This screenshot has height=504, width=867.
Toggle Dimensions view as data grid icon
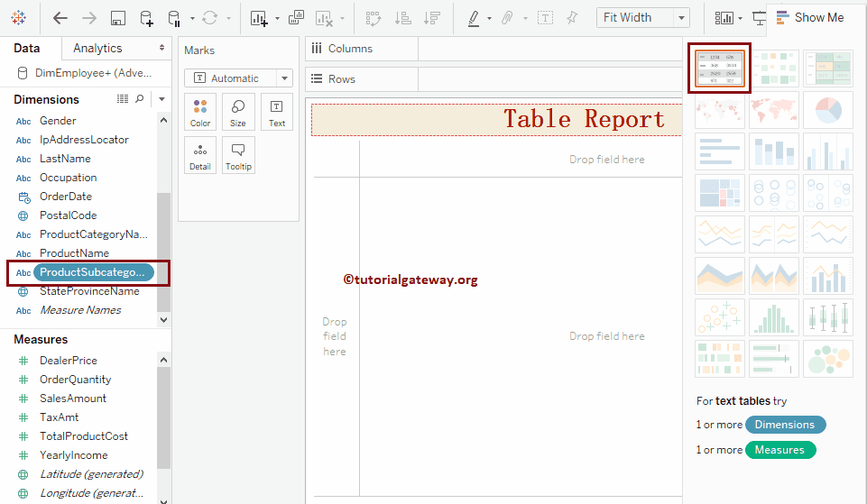pos(123,99)
